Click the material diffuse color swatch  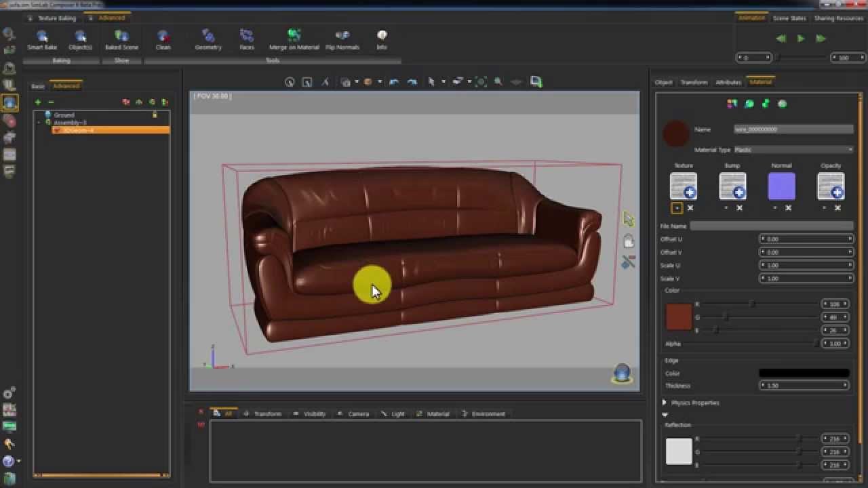point(679,317)
